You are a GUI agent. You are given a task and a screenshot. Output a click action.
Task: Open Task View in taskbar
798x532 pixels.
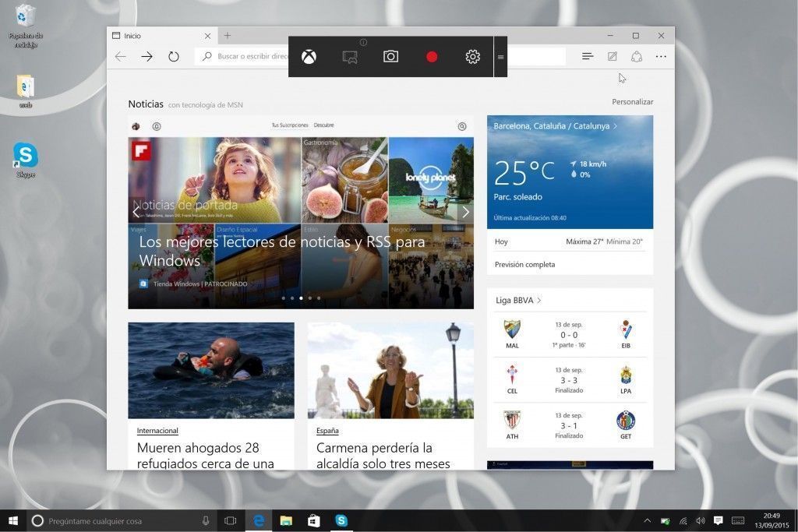point(230,520)
